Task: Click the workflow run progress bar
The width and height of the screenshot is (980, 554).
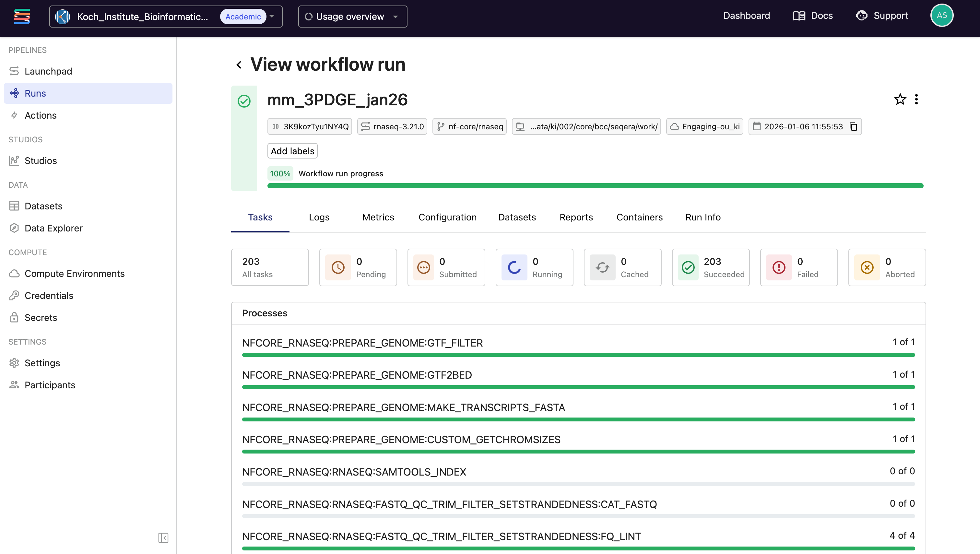Action: (595, 186)
